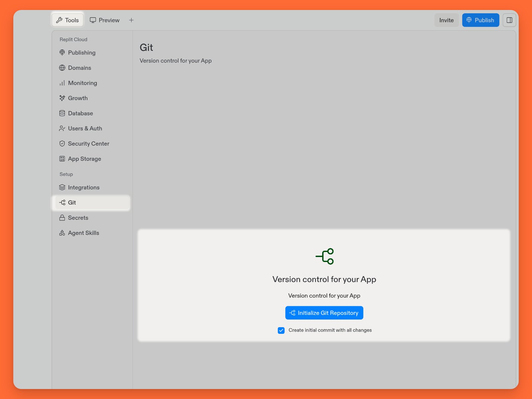Click the Security Center shield icon
Screen dimensions: 532x399
62,144
